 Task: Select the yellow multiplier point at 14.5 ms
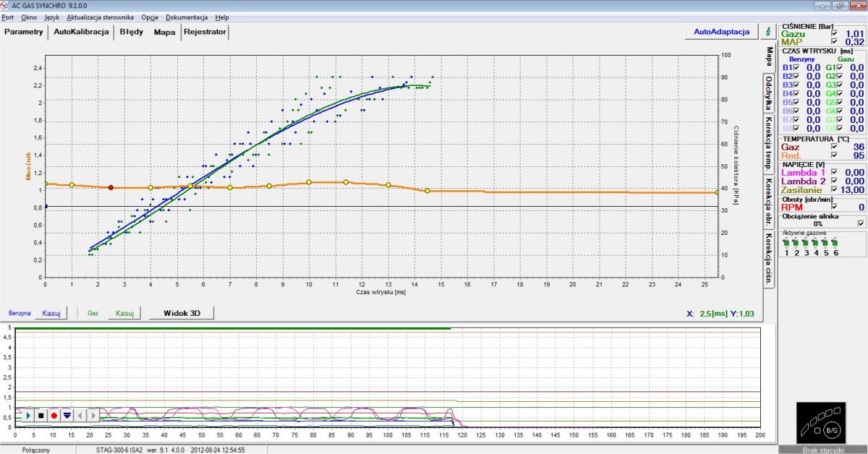coord(427,191)
